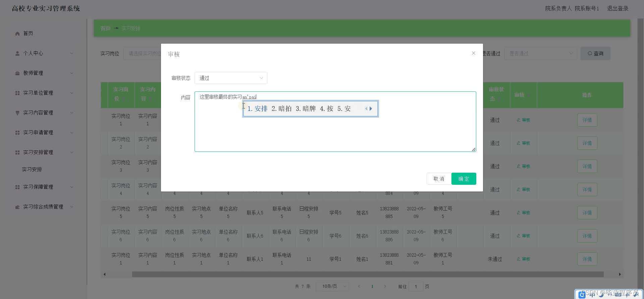Viewport: 644px width, 299px height.
Task: Click the person icon beside 个人中心
Action: [17, 53]
